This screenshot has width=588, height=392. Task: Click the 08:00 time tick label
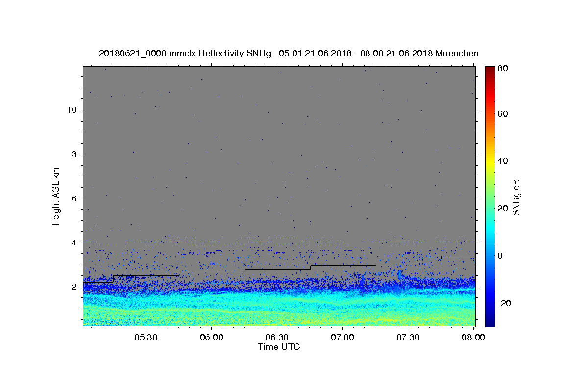472,337
